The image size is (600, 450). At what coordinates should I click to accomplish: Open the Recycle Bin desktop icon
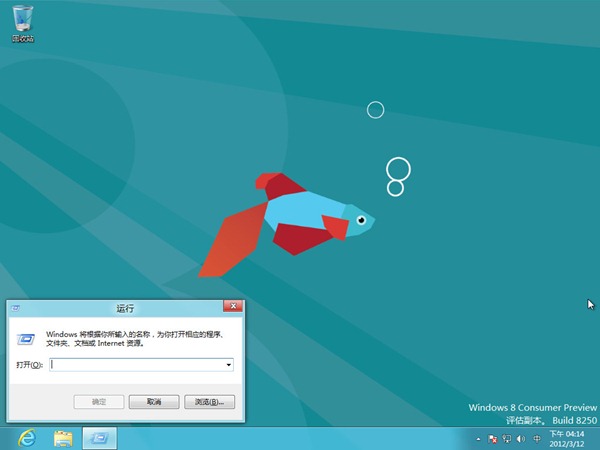[23, 23]
